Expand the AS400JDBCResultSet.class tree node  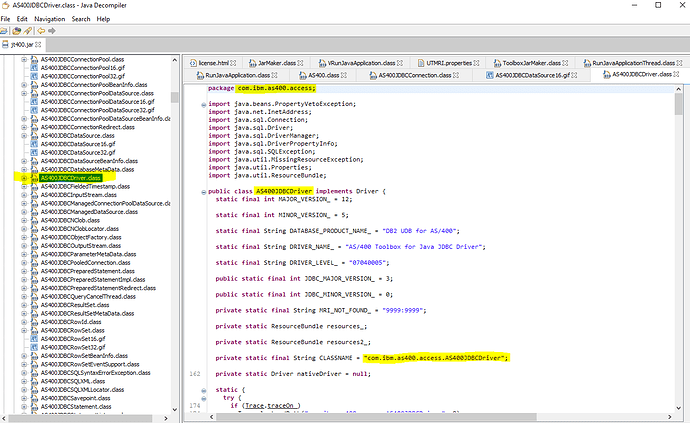[x=24, y=305]
